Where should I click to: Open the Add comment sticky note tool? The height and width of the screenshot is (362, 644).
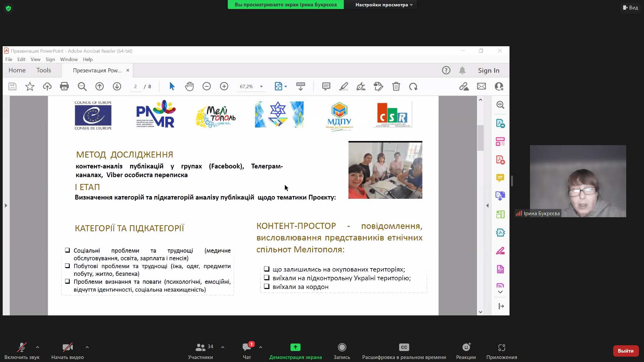pos(326,86)
